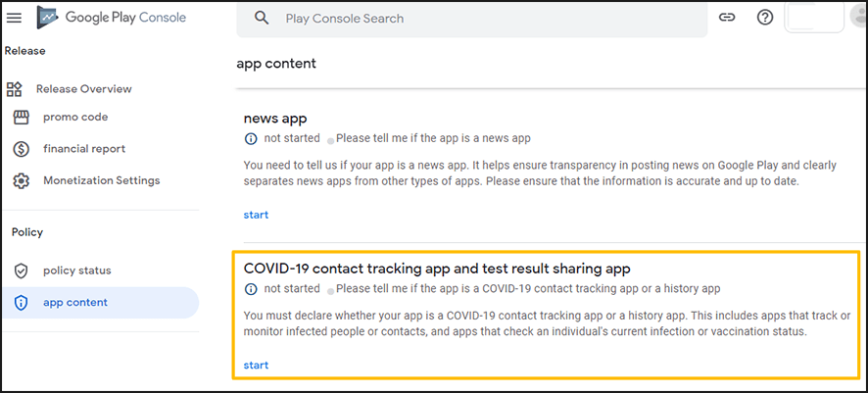
Task: Click the magnifier search icon
Action: [x=262, y=18]
